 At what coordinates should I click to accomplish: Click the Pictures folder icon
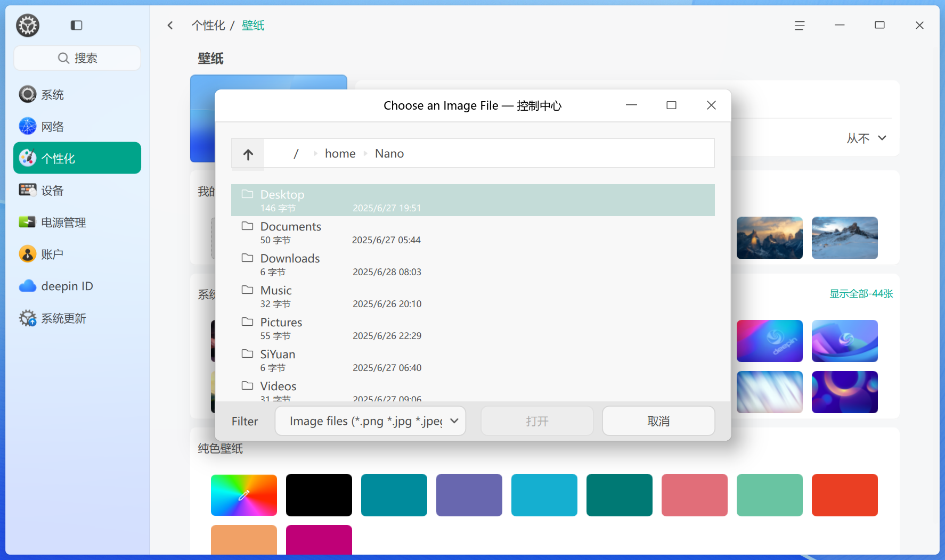click(x=247, y=322)
